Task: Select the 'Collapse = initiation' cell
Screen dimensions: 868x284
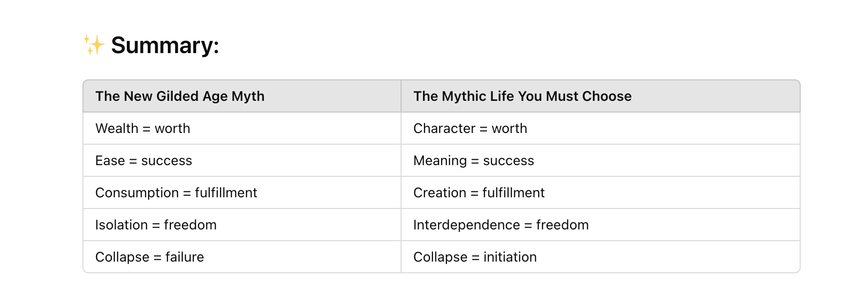Action: (x=600, y=257)
